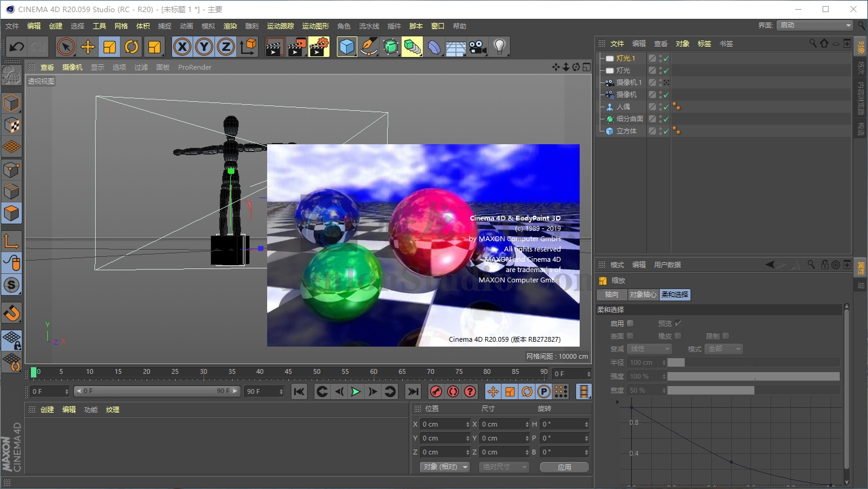Switch to the 轴向 tab
The height and width of the screenshot is (489, 868).
coord(612,294)
